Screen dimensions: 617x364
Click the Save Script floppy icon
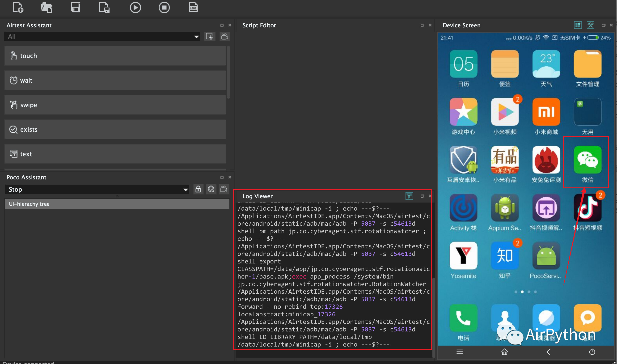[x=75, y=7]
